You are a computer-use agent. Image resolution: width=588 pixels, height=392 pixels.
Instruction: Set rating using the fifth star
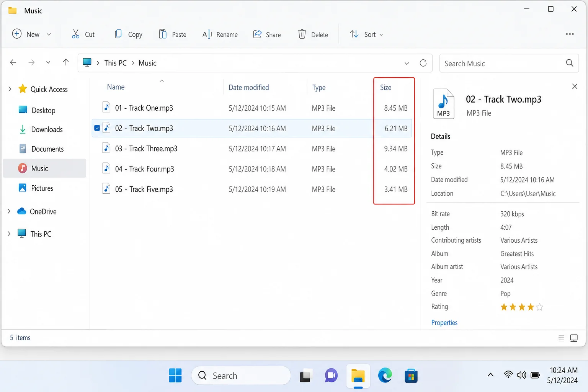[x=539, y=307]
